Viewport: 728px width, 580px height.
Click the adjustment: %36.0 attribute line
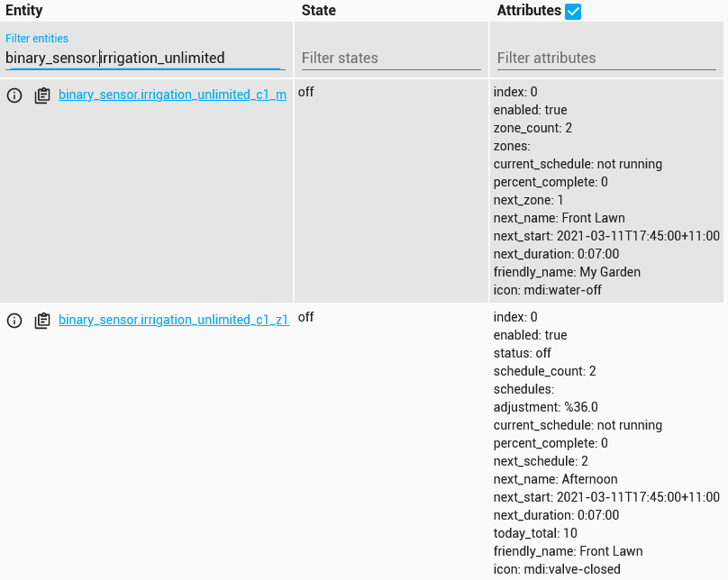[545, 407]
